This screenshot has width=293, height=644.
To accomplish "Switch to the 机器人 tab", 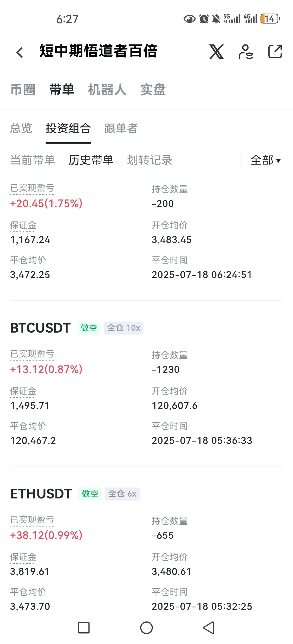I will pos(107,90).
